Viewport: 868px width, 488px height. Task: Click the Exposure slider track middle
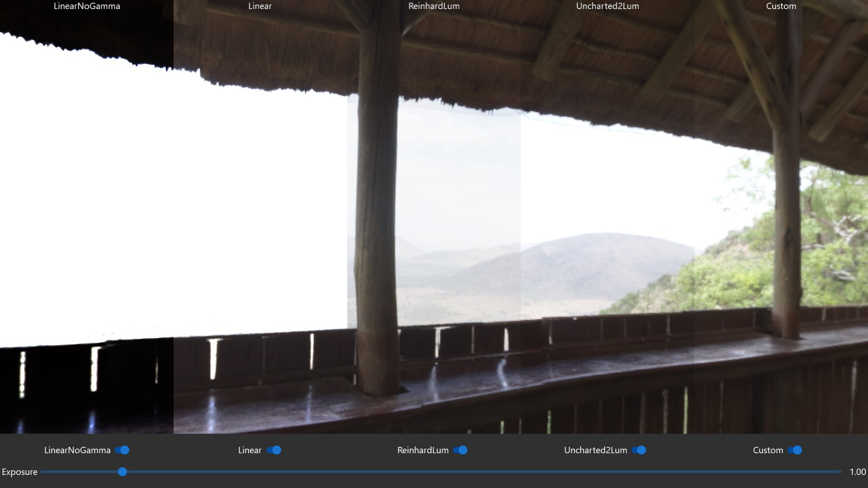click(x=441, y=472)
